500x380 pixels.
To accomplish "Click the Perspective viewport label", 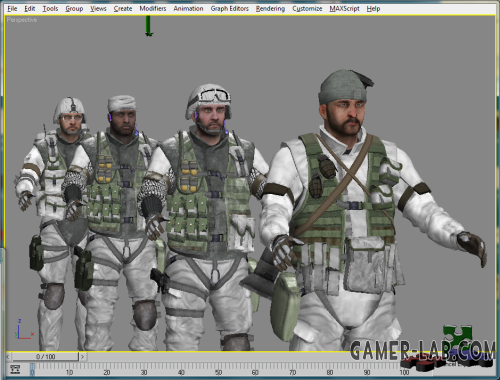I will [x=22, y=20].
